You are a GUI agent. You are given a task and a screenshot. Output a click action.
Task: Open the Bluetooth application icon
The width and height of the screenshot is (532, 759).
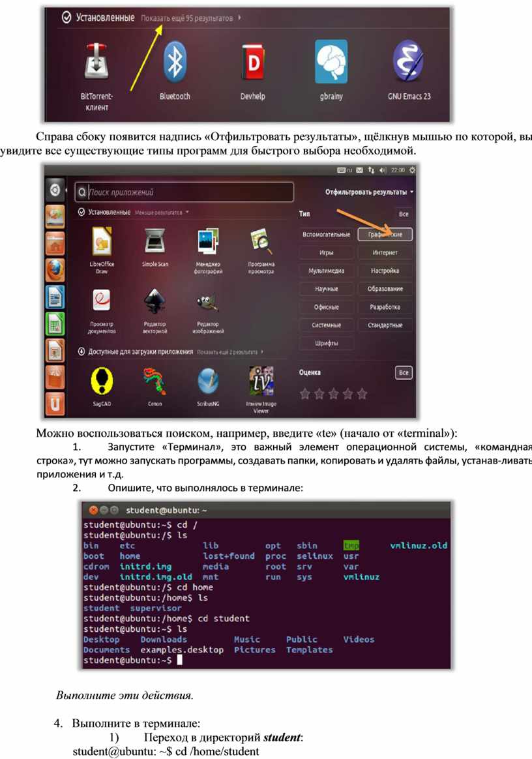(175, 62)
